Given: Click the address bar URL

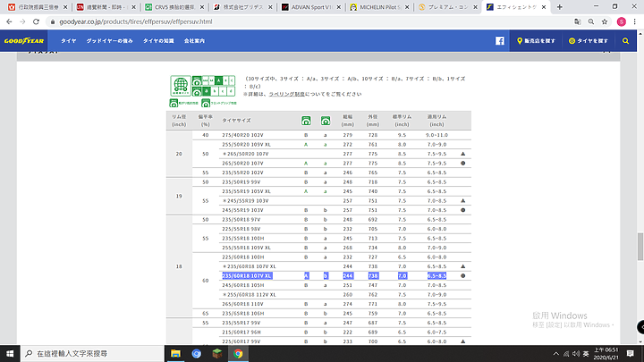Looking at the screenshot, I should (x=136, y=21).
